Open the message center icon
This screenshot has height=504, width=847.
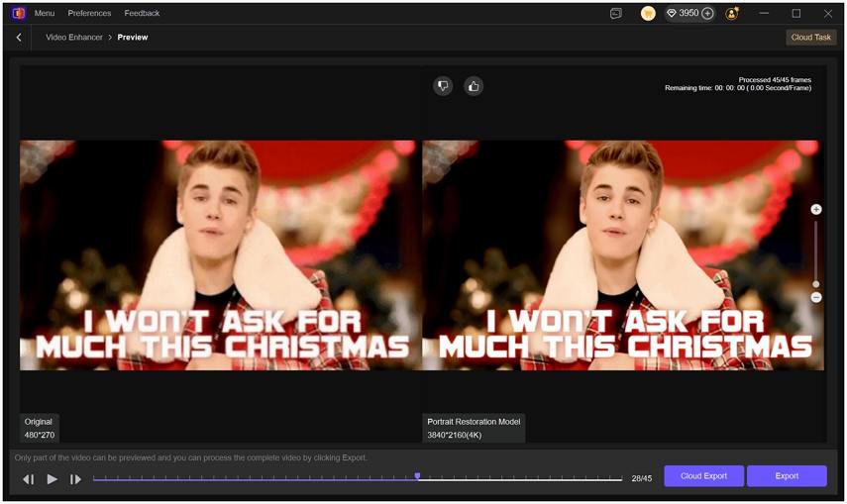pos(616,14)
